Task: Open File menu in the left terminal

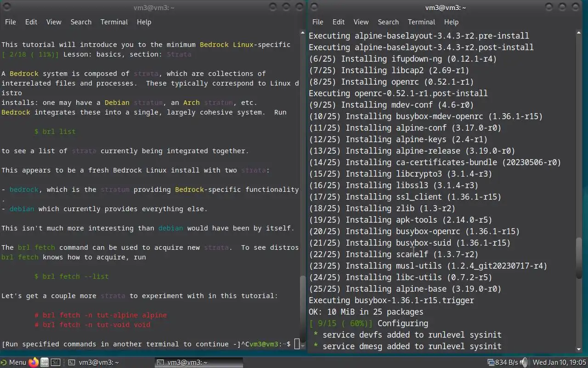Action: [10, 22]
